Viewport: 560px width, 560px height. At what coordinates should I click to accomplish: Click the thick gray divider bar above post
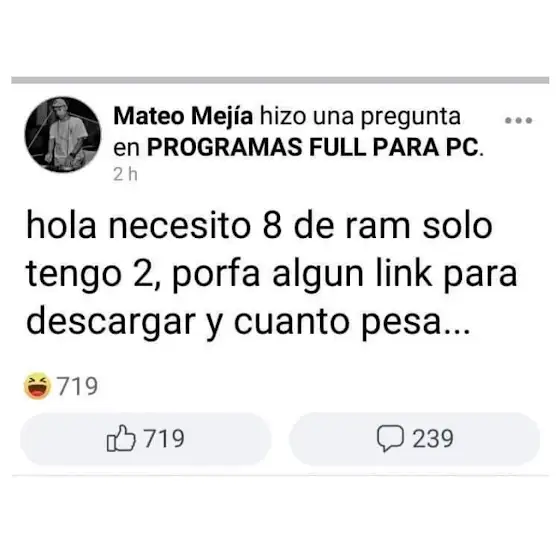click(x=280, y=80)
